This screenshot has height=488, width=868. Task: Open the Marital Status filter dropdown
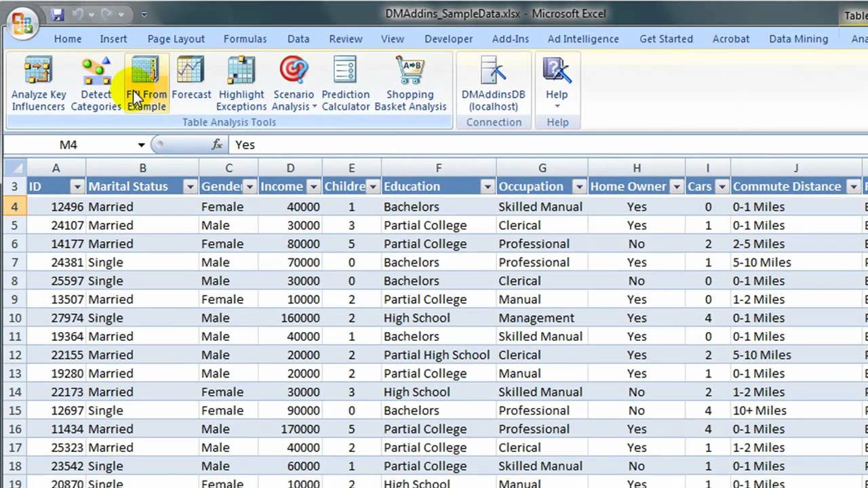point(191,186)
